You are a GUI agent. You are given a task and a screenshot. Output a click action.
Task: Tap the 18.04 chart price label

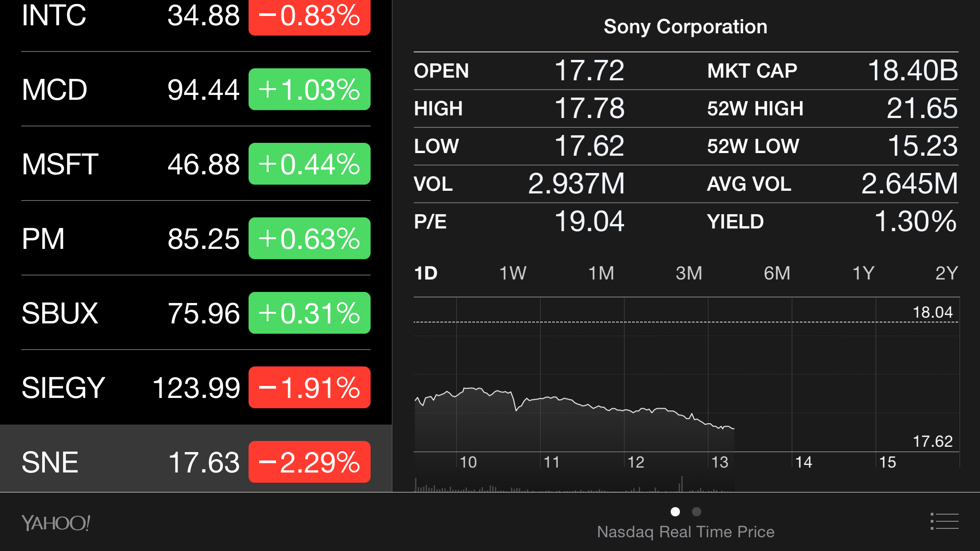933,312
